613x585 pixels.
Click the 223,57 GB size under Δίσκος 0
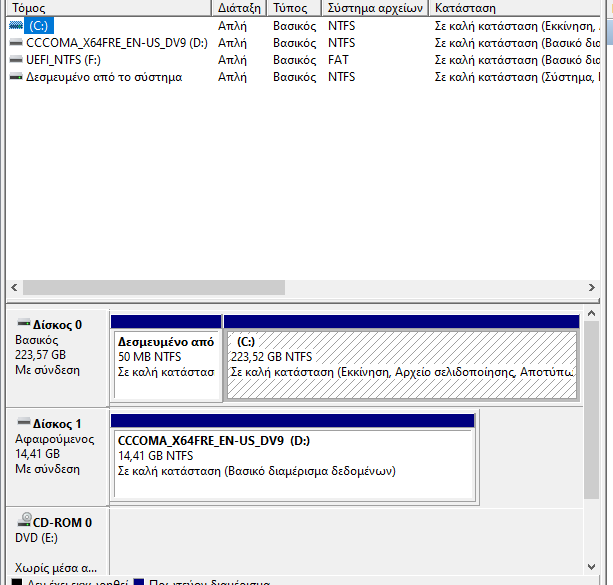[40, 355]
